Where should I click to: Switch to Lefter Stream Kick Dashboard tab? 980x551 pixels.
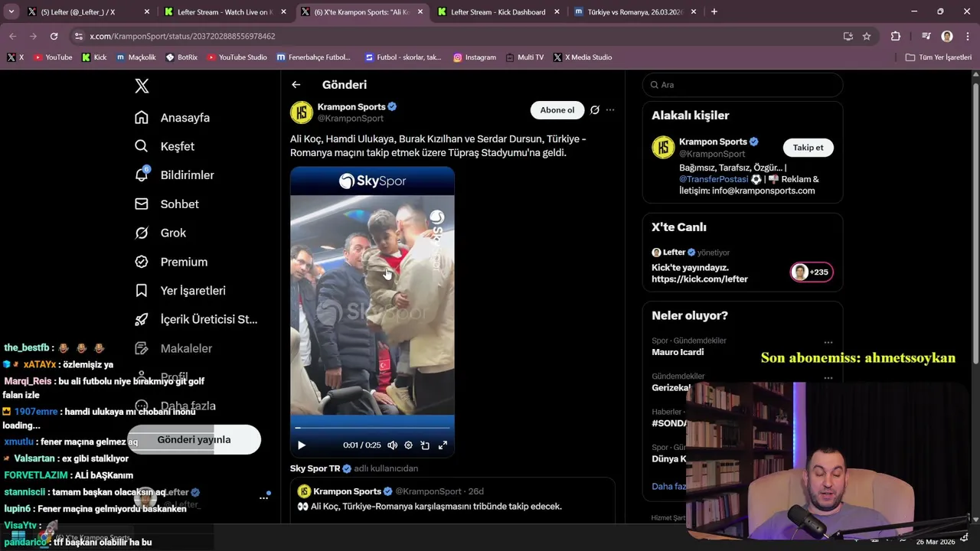(498, 11)
